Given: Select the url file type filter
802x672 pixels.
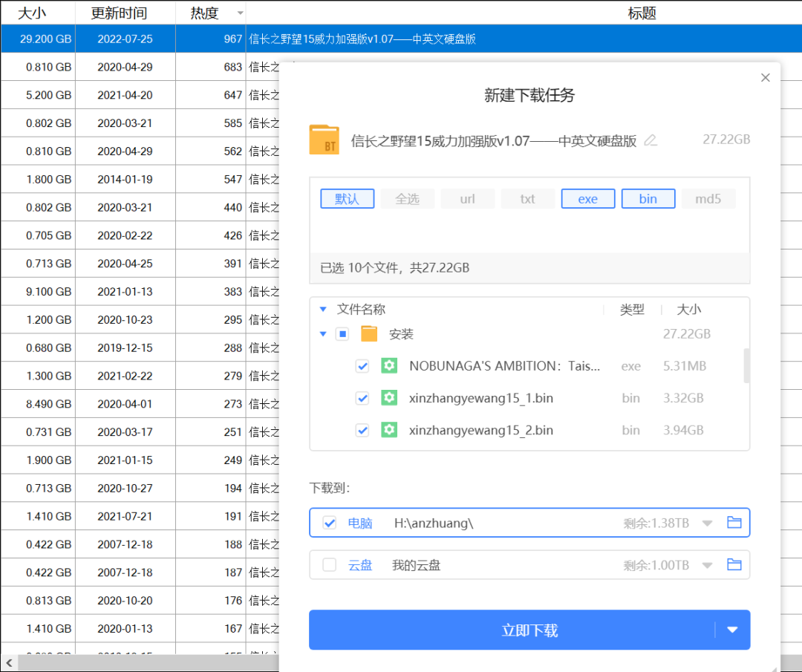Looking at the screenshot, I should [x=468, y=198].
